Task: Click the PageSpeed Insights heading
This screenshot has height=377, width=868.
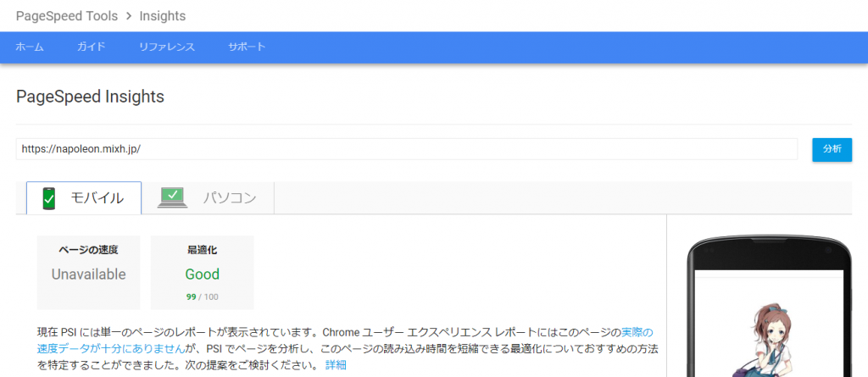Action: pyautogui.click(x=90, y=97)
